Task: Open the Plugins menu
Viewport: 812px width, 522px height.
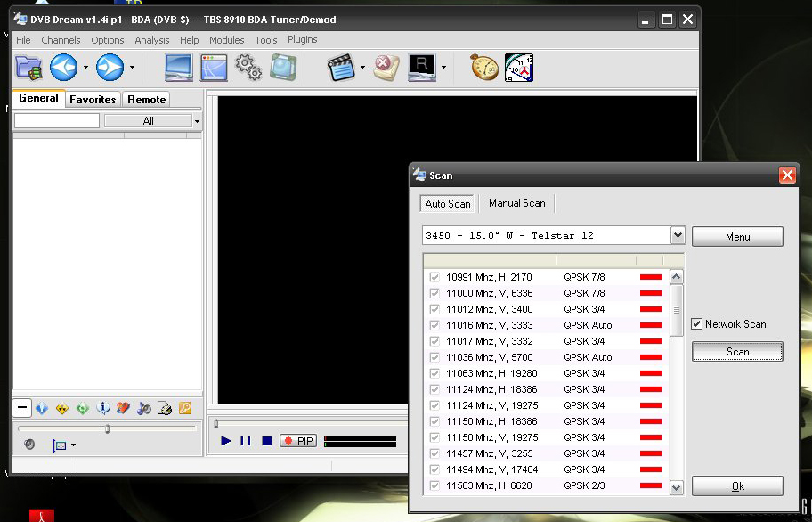Action: pos(303,39)
